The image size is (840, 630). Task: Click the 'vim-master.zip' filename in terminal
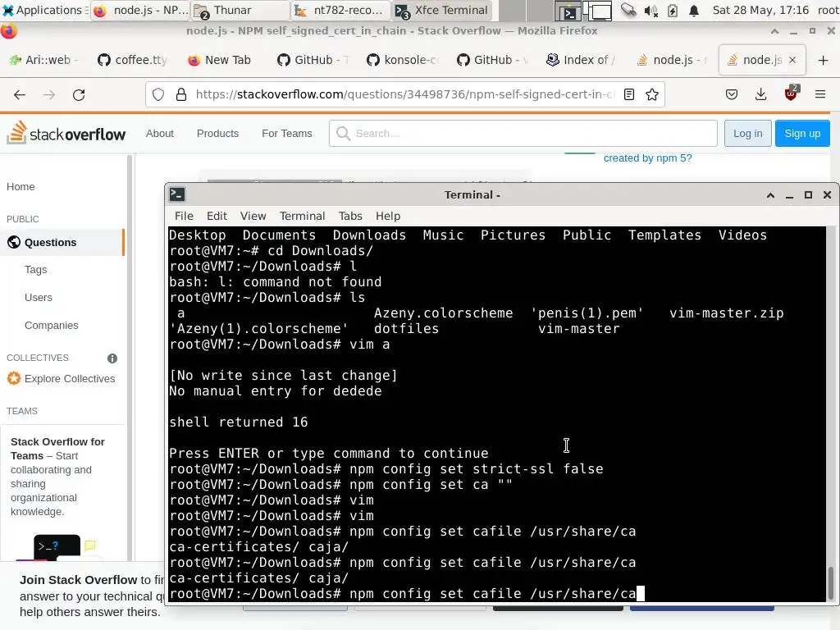727,313
